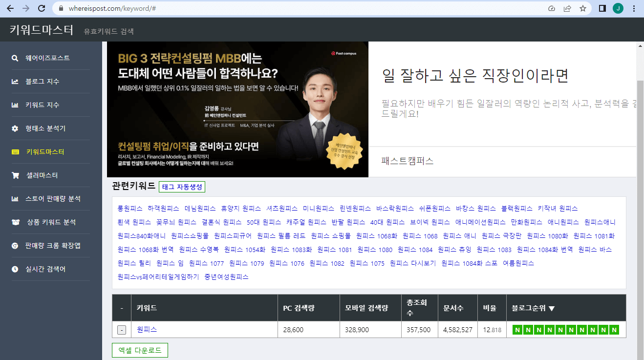Click the 여름원피스 related keyword
This screenshot has width=644, height=360.
(518, 263)
